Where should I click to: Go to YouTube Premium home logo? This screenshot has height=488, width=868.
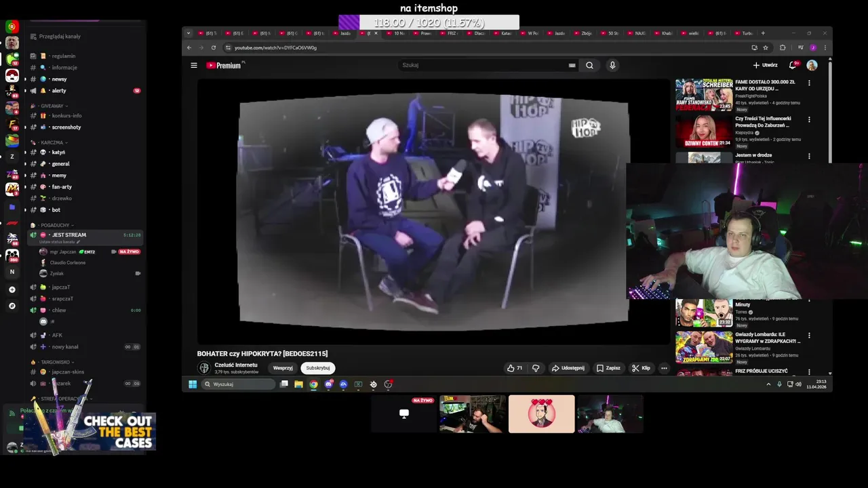(224, 66)
